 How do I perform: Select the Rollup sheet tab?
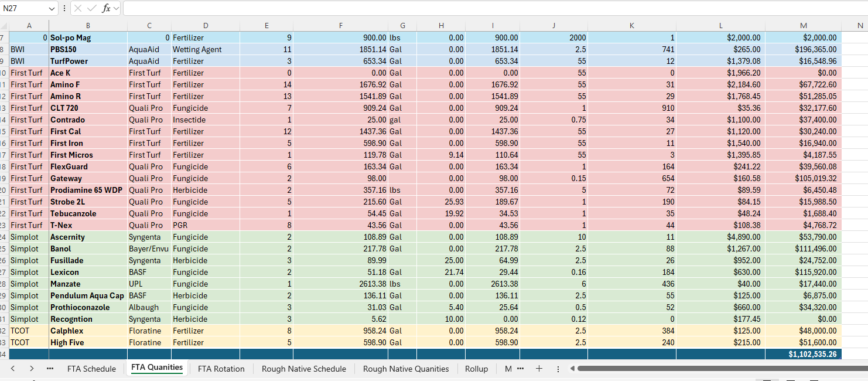pyautogui.click(x=476, y=369)
